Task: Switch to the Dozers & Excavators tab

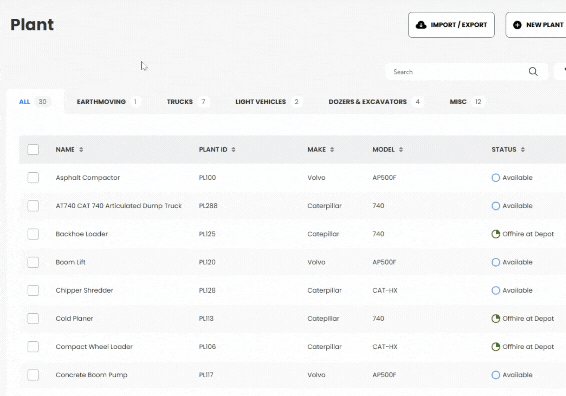Action: [x=375, y=102]
